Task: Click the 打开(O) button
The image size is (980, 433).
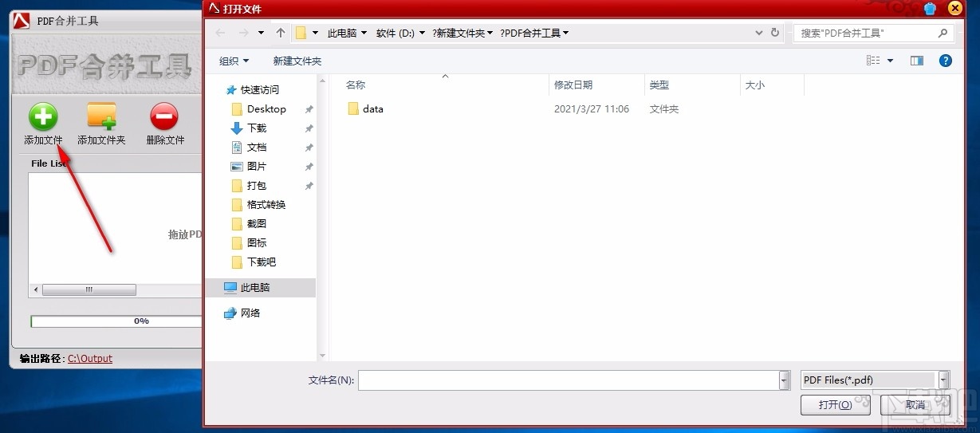Action: (835, 405)
